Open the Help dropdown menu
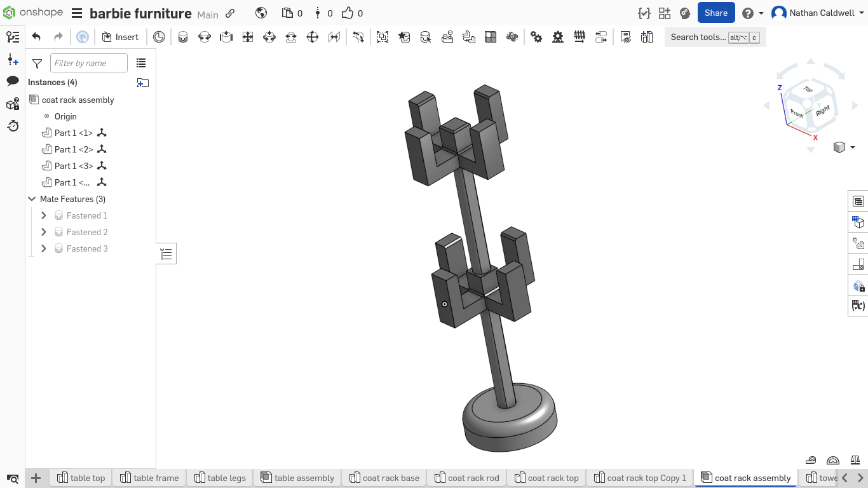The width and height of the screenshot is (868, 488). click(x=753, y=13)
